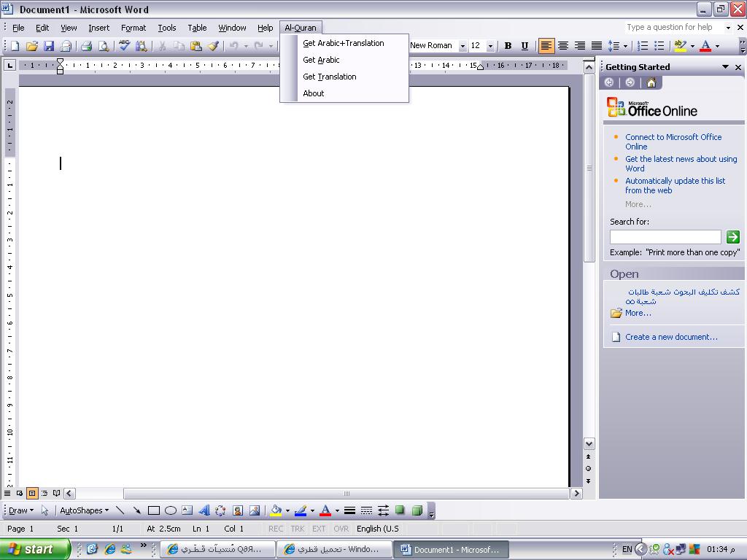
Task: Toggle Underline formatting
Action: click(525, 46)
